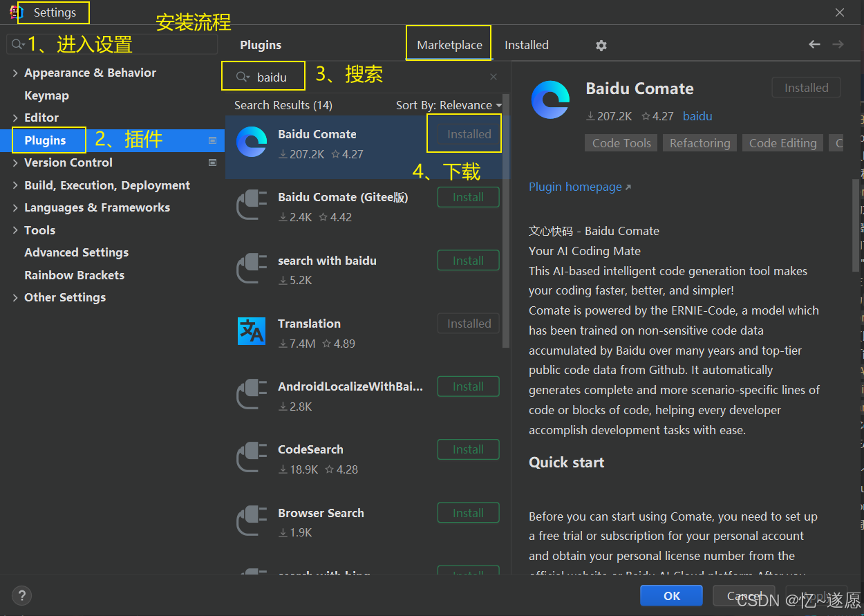Select the CodeSearch result name
The width and height of the screenshot is (864, 616).
pyautogui.click(x=310, y=449)
